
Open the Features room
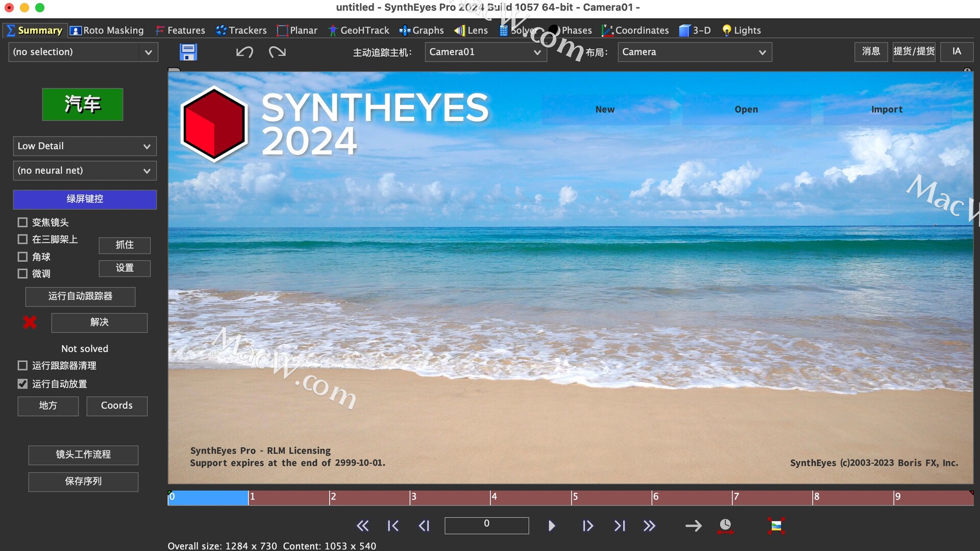pos(180,31)
